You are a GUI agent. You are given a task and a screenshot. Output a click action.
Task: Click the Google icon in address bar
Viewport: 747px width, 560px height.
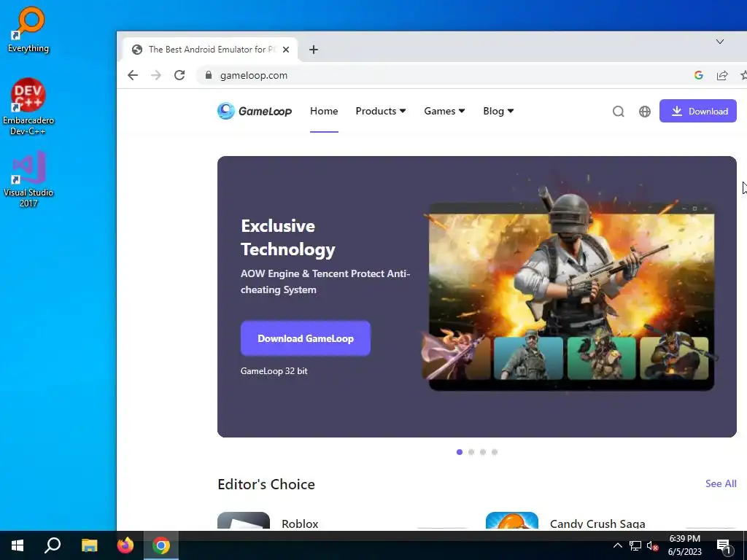(x=698, y=75)
